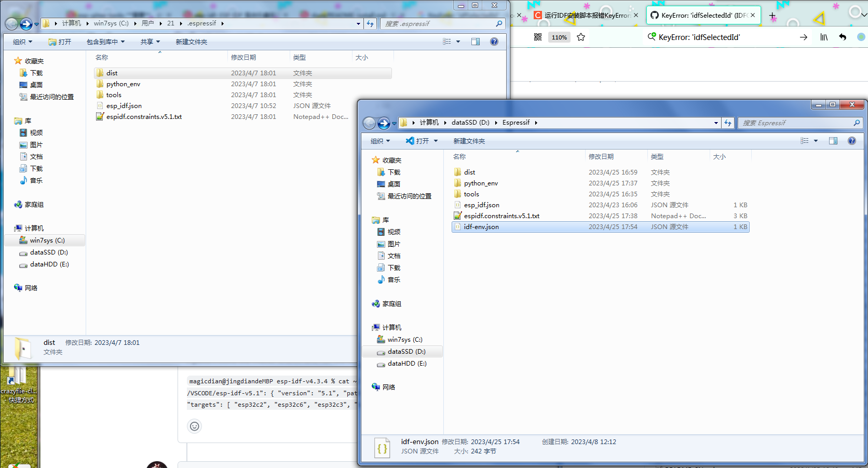Open view options arrow in .espressif window
This screenshot has width=868, height=468.
tap(458, 42)
